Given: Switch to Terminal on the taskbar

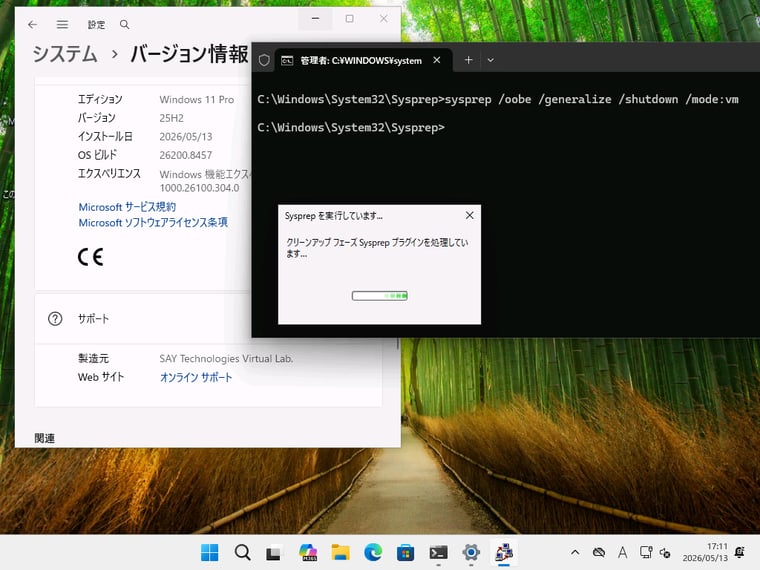Looking at the screenshot, I should 438,553.
